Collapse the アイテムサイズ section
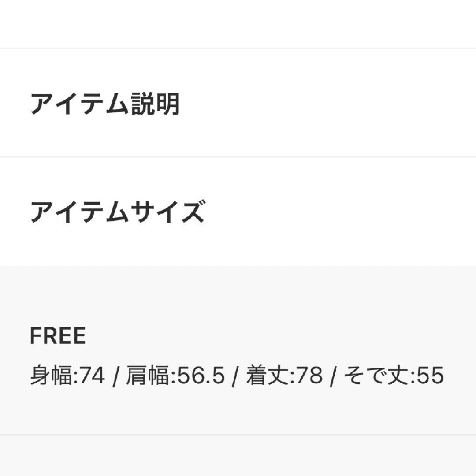 click(238, 212)
